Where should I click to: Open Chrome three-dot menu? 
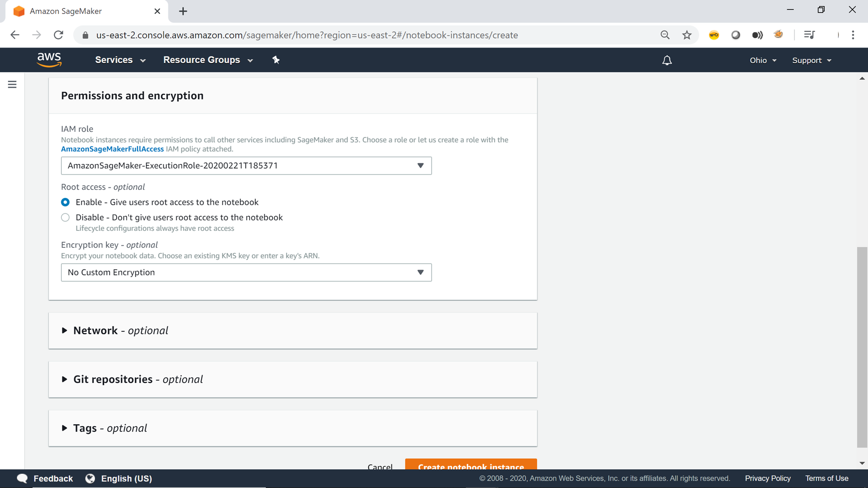click(853, 35)
